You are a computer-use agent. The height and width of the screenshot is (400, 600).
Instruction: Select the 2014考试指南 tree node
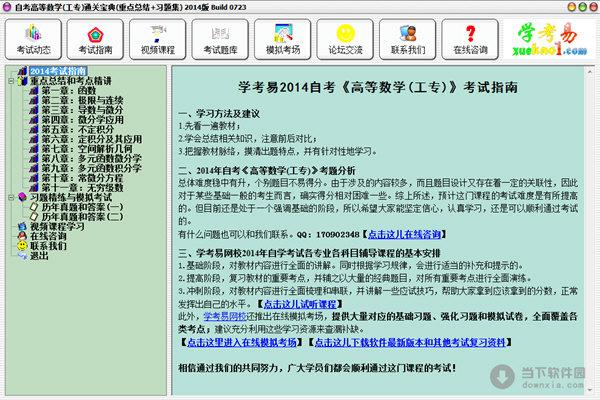click(58, 71)
